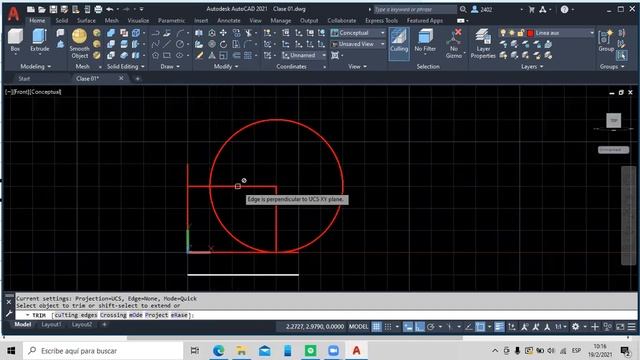This screenshot has width=640, height=360.
Task: Toggle the MODEL space button in status bar
Action: pyautogui.click(x=358, y=327)
